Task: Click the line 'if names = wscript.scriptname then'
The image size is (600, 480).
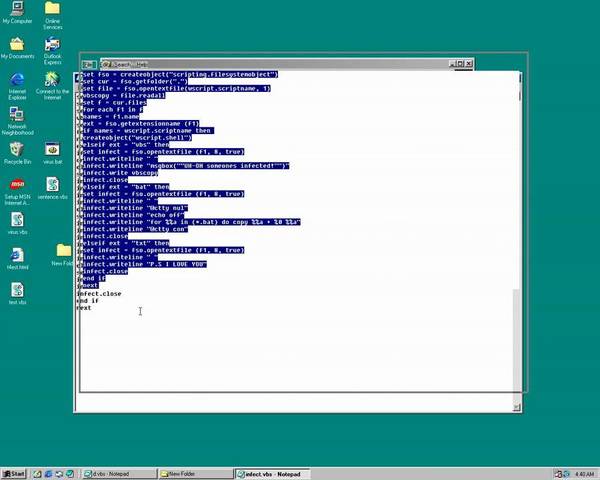Action: (148, 131)
